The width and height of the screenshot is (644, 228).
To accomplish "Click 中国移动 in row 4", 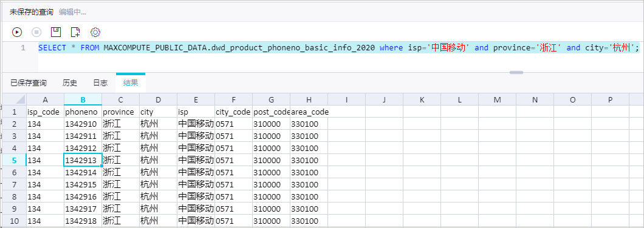I will click(x=196, y=148).
